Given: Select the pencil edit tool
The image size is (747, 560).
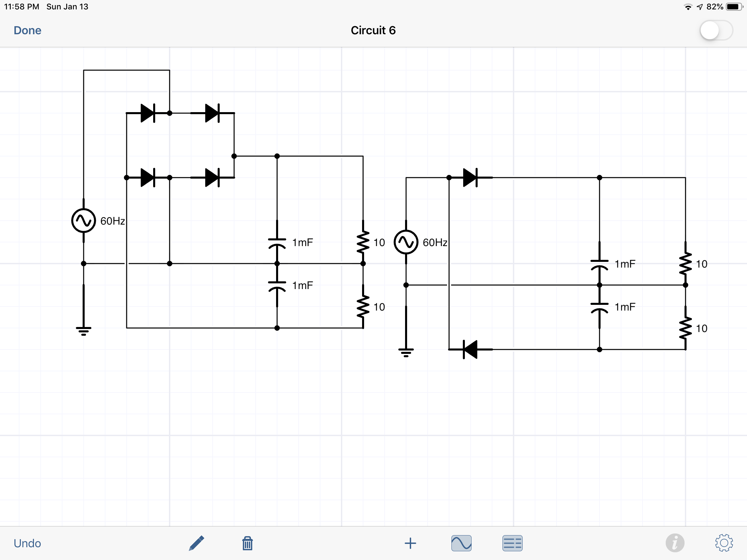Looking at the screenshot, I should [196, 543].
